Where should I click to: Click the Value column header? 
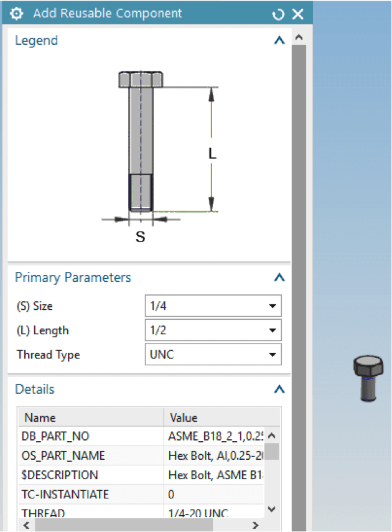222,418
